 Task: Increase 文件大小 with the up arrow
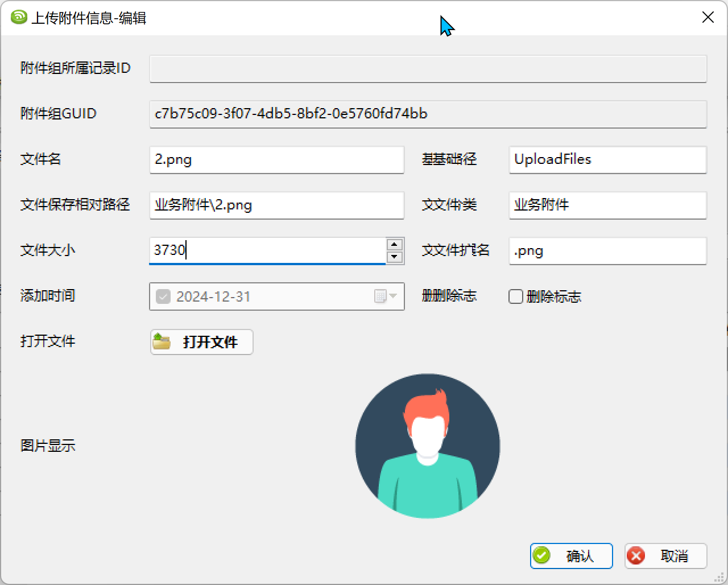[395, 244]
